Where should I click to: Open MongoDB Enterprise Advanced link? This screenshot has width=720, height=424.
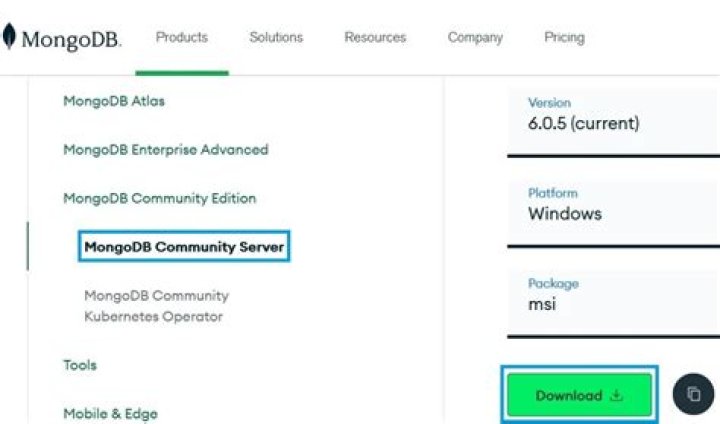point(166,150)
